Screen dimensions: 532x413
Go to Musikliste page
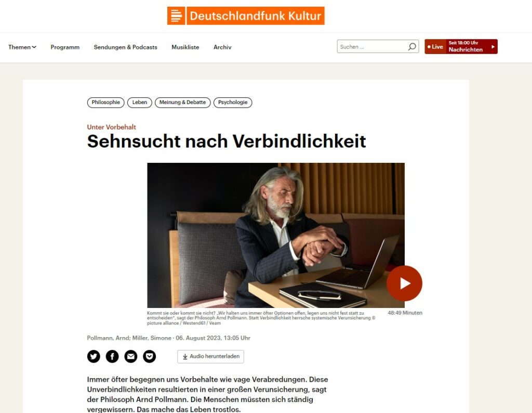[x=185, y=47]
